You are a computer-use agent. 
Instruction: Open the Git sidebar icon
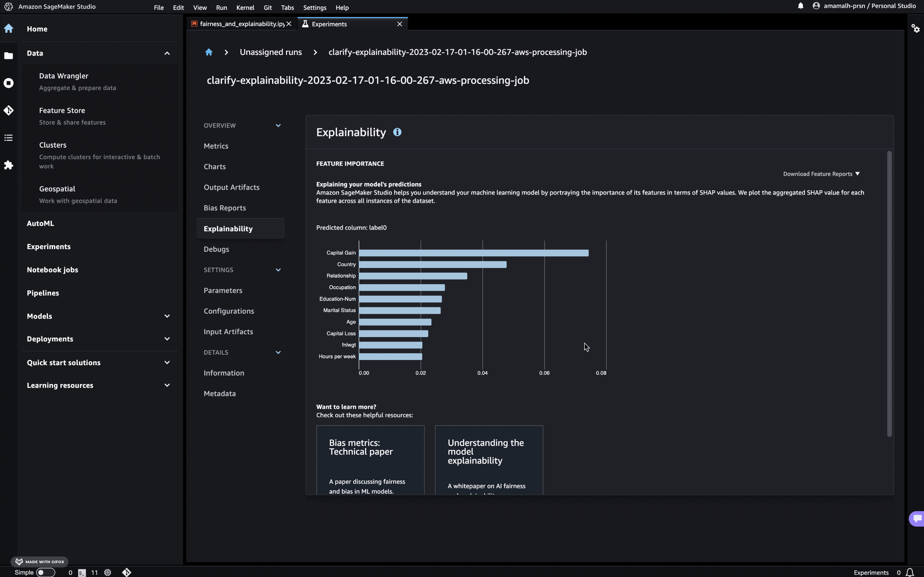pos(8,111)
